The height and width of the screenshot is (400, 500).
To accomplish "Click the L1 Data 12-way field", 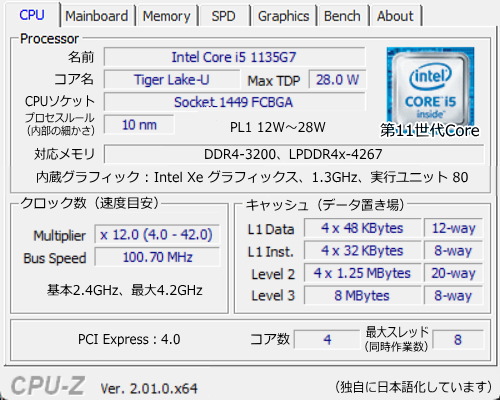I will (x=453, y=228).
